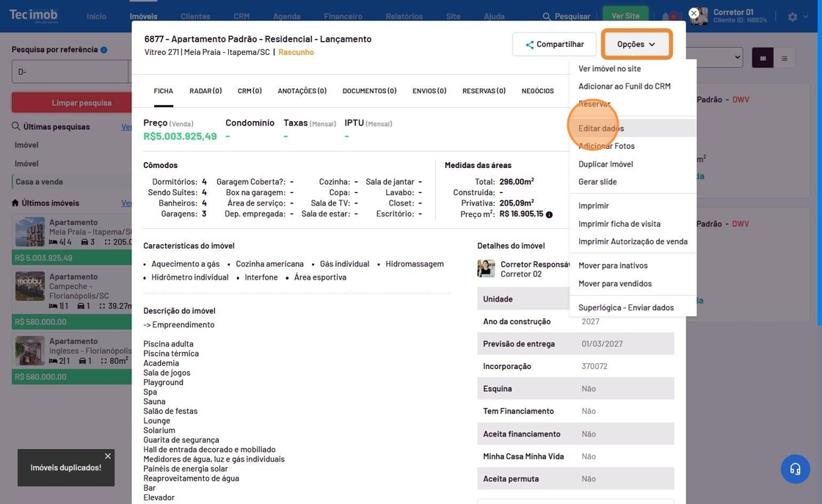Collapse the Opções dropdown button
This screenshot has height=504, width=822.
tap(636, 44)
